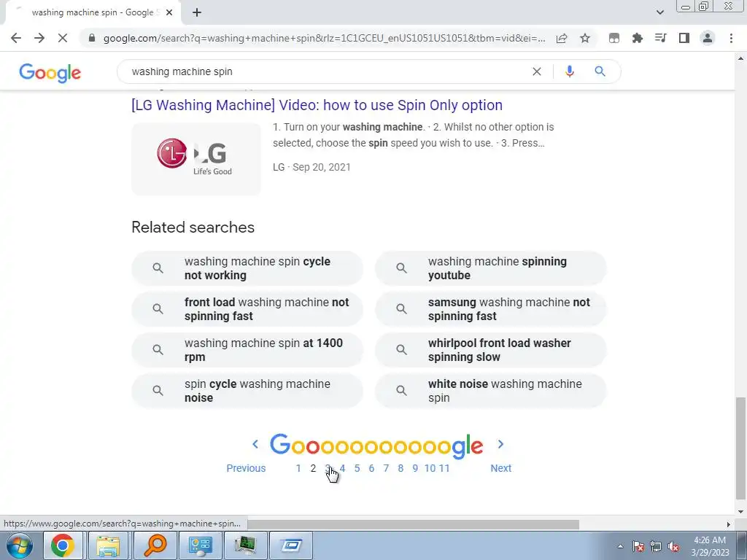Bookmark this page with the star icon
The width and height of the screenshot is (747, 560).
585,38
